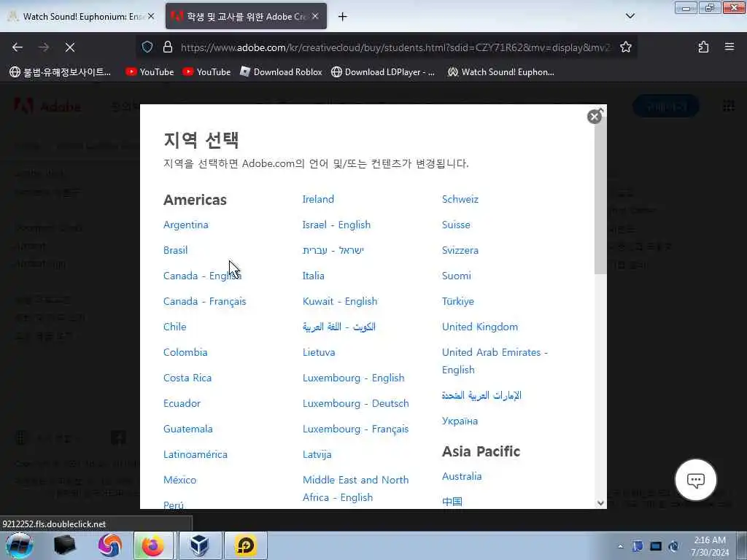Click the tracking protection shield icon
747x560 pixels.
pos(147,47)
